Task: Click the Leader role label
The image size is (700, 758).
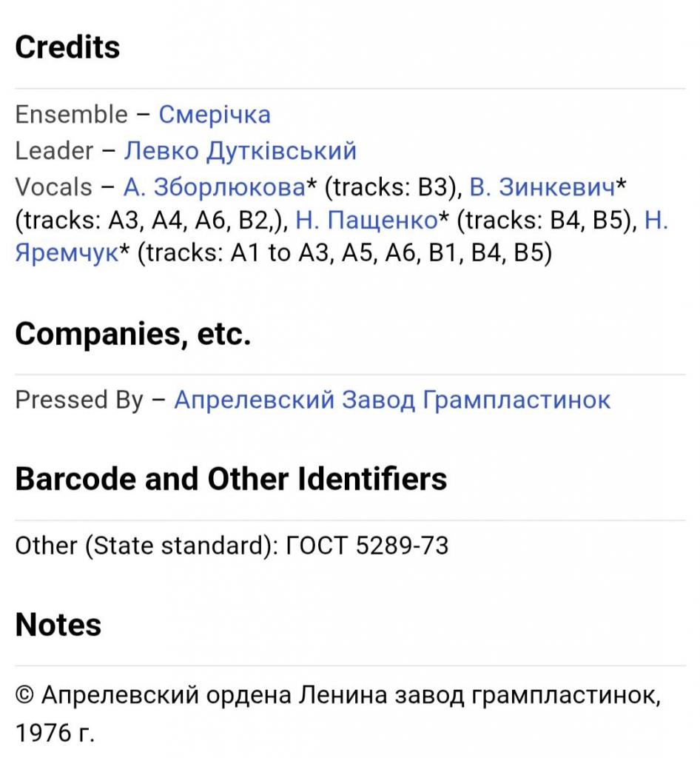Action: click(x=54, y=151)
